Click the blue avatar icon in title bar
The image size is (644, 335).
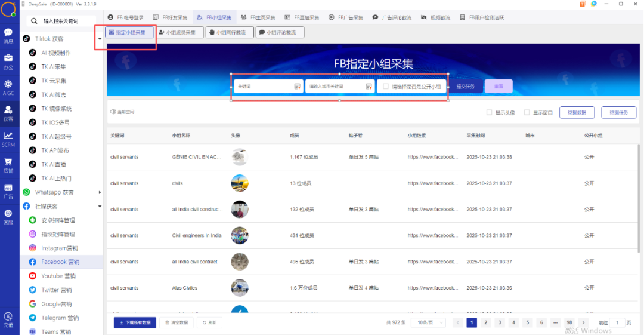[x=594, y=4]
